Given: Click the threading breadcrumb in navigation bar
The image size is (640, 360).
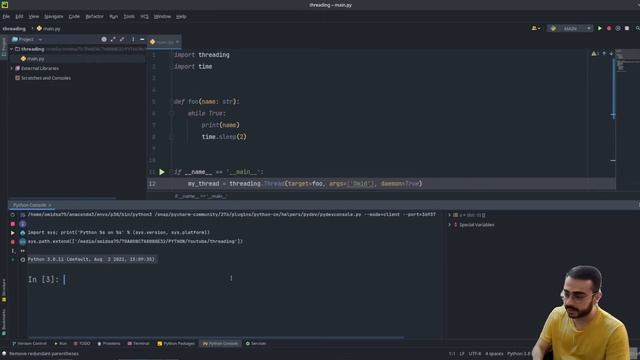Looking at the screenshot, I should pyautogui.click(x=14, y=29).
